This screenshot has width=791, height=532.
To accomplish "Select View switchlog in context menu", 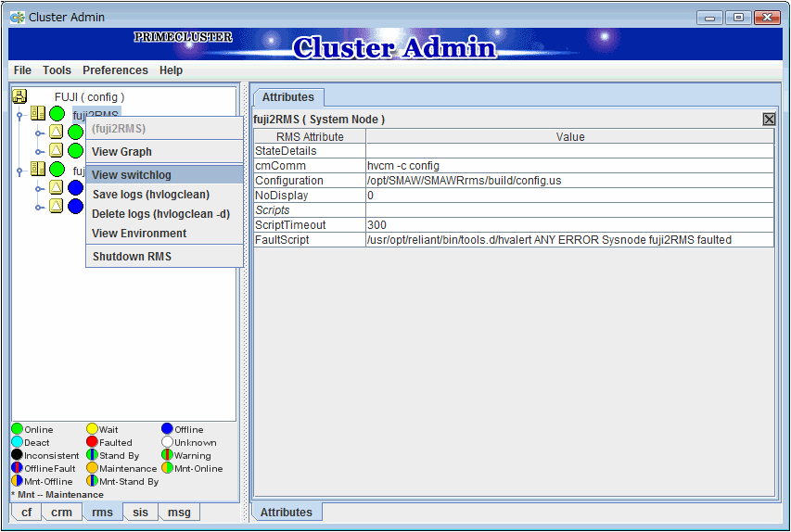I will [164, 174].
